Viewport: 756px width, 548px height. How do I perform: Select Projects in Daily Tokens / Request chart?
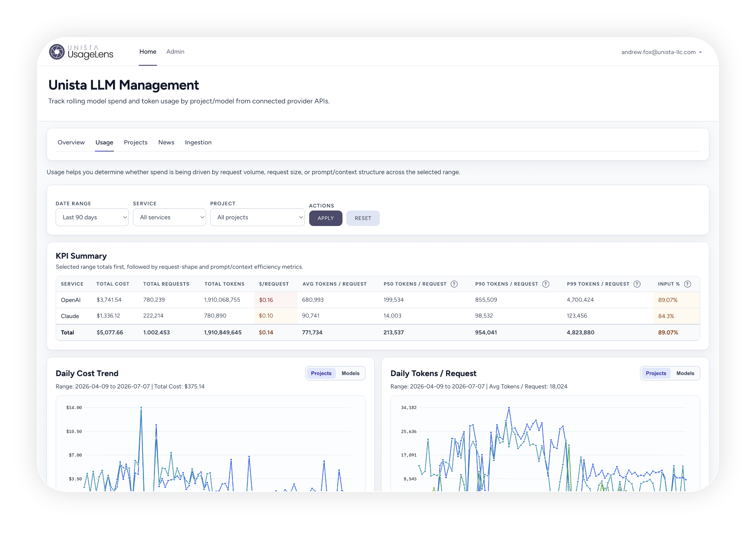pyautogui.click(x=656, y=373)
